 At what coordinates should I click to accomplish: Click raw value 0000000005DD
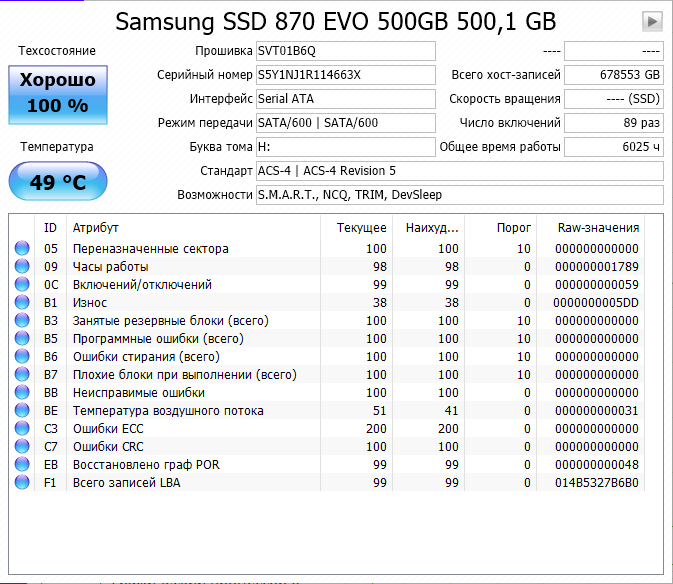pos(596,303)
